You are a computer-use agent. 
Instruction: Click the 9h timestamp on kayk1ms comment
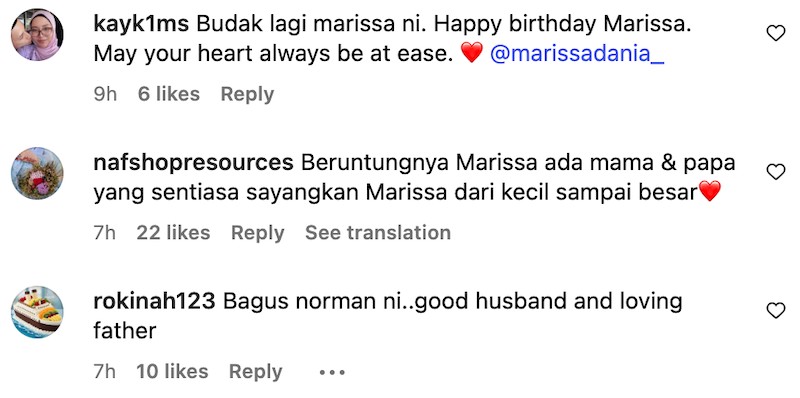[105, 94]
